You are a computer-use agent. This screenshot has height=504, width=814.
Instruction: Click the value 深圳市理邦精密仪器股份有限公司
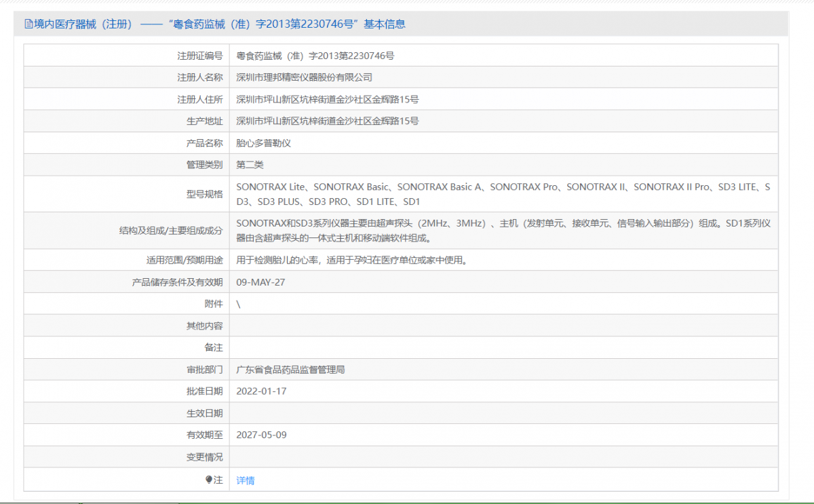305,77
